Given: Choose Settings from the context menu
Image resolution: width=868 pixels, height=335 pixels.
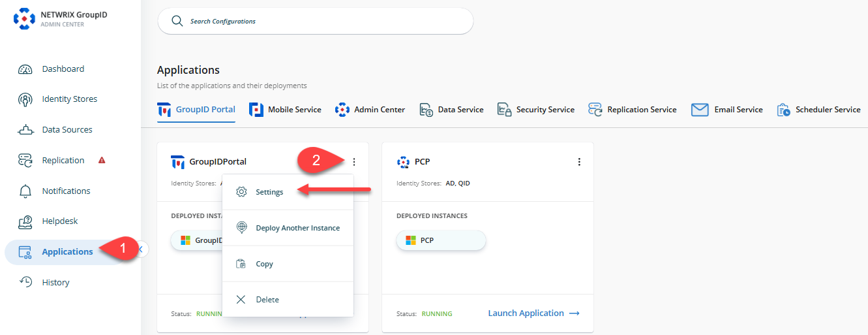Looking at the screenshot, I should tap(288, 192).
